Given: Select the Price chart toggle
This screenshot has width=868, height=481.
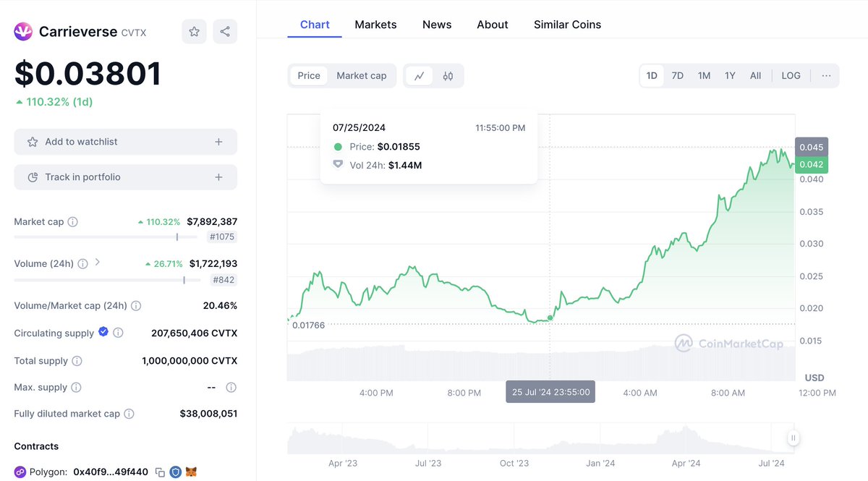Looking at the screenshot, I should pos(309,75).
